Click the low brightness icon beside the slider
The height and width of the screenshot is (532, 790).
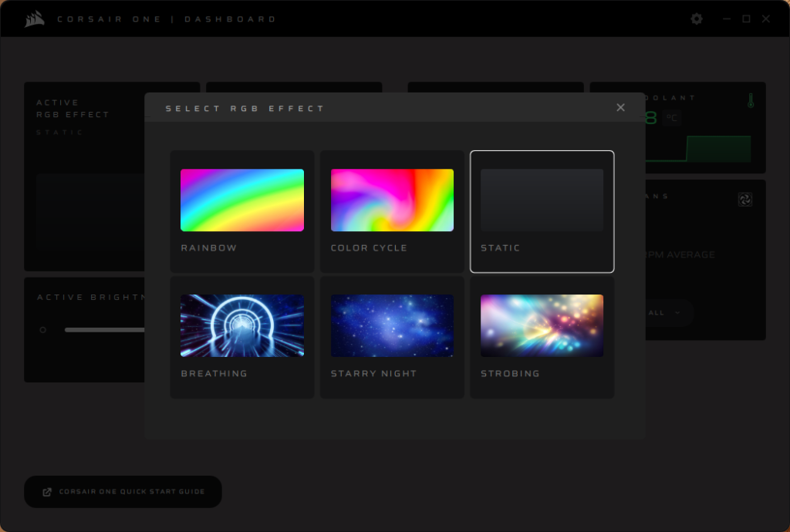tap(43, 330)
